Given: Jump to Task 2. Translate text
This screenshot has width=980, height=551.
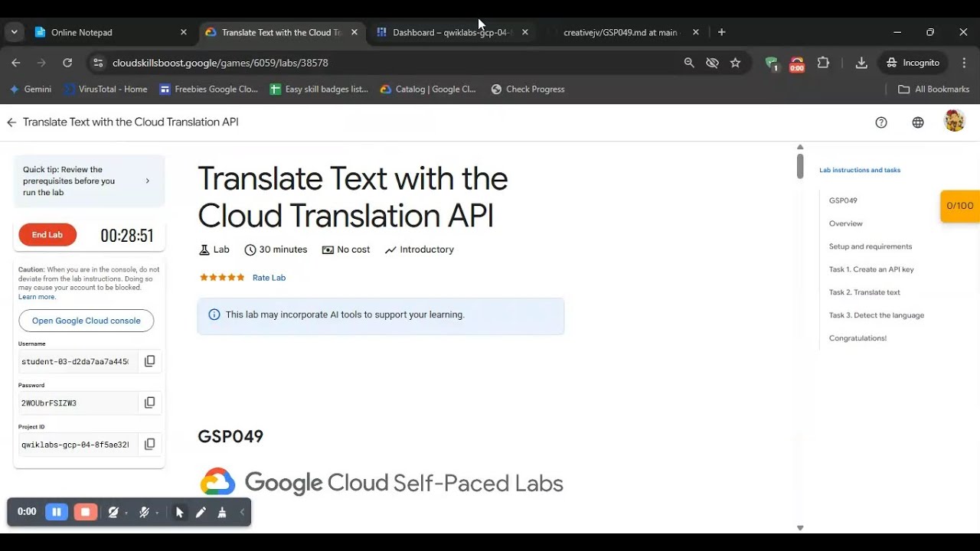Looking at the screenshot, I should [864, 292].
